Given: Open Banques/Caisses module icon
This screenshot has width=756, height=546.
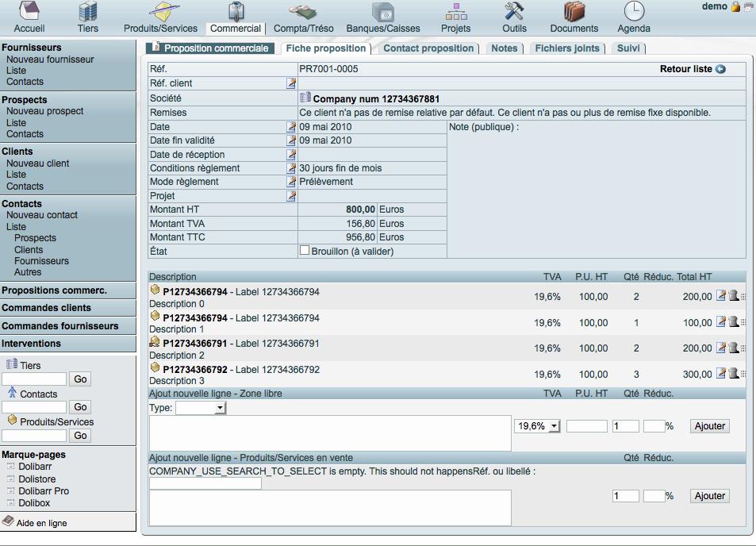Looking at the screenshot, I should [383, 12].
